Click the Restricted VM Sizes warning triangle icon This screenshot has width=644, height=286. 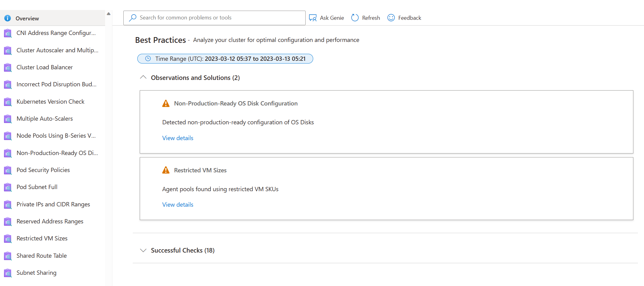tap(166, 170)
